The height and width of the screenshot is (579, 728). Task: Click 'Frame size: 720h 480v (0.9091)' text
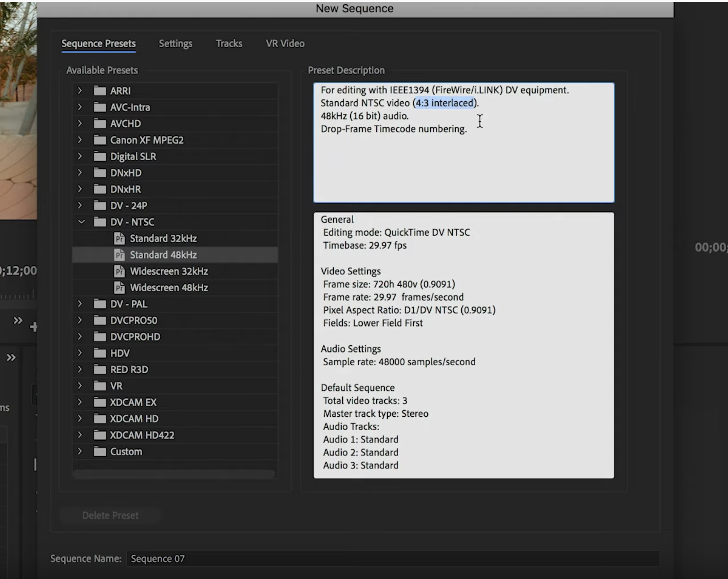(x=389, y=284)
